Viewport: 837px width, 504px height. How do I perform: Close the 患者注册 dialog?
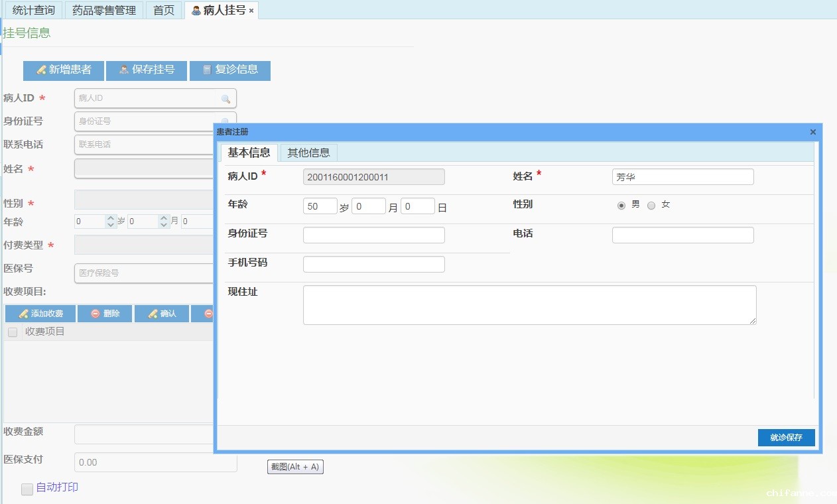click(x=813, y=132)
